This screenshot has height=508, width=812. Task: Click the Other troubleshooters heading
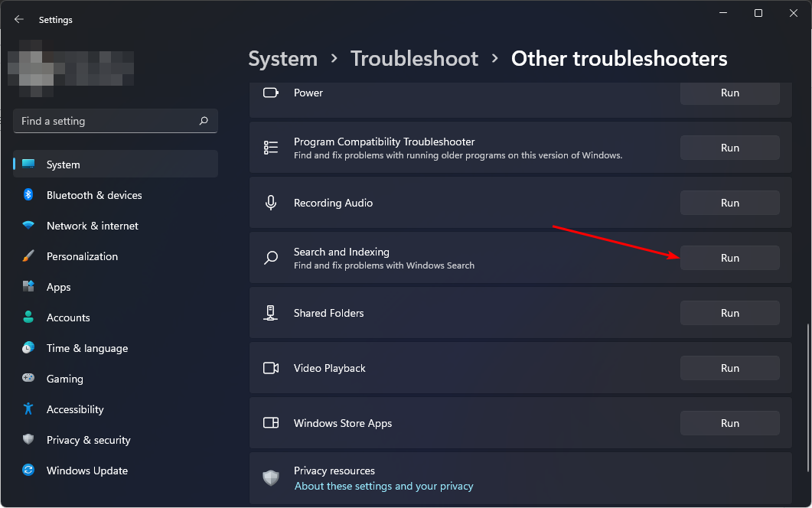[619, 58]
